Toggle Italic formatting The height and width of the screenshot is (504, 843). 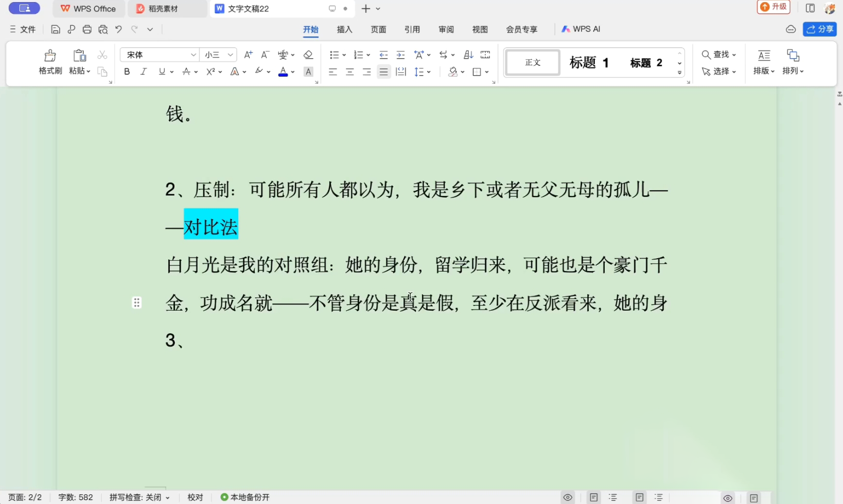tap(144, 71)
